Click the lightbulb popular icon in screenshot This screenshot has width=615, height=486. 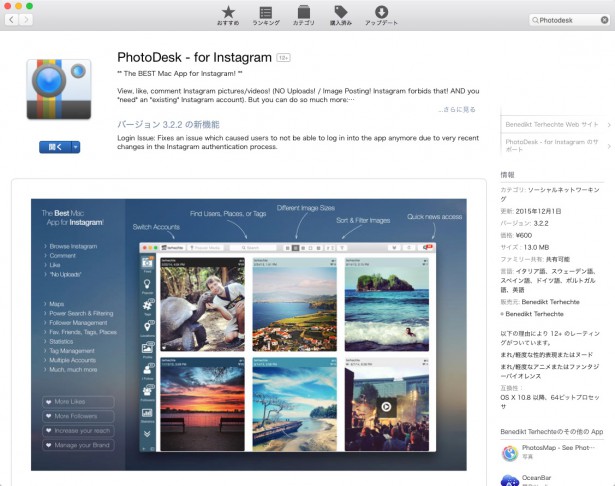(x=147, y=284)
